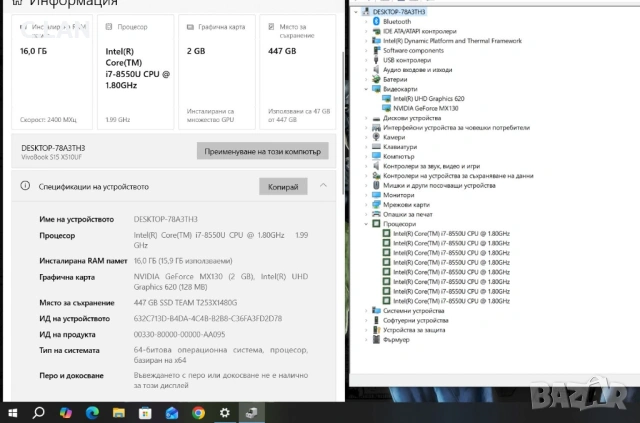Screen dimensions: 640x423
Task: Open the Място за съхранение info card
Action: click(298, 72)
